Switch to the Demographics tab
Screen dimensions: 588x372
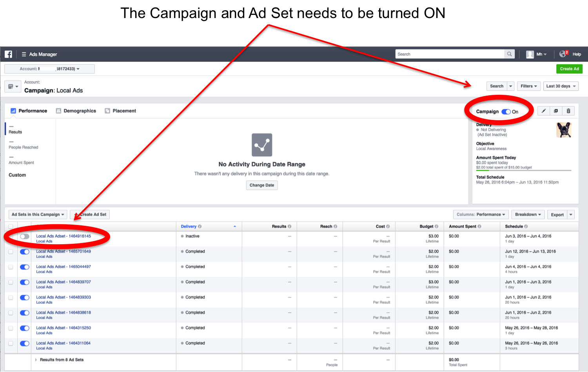[x=76, y=111]
